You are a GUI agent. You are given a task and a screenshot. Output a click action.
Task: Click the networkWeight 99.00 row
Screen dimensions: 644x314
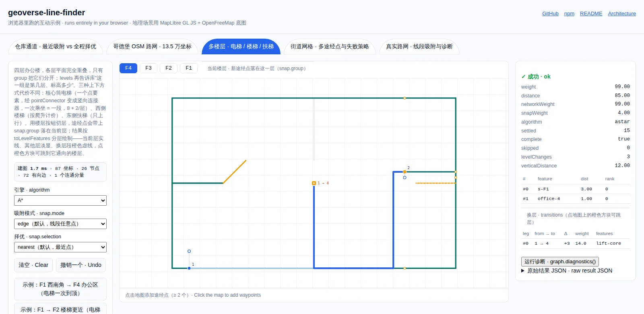click(x=576, y=104)
